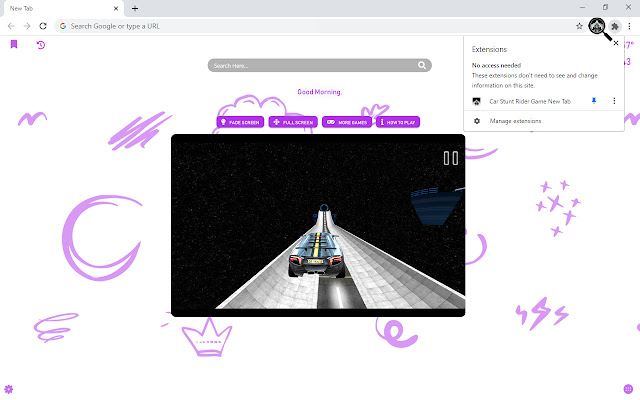640x400 pixels.
Task: Click the Google icon in address bar
Action: [63, 26]
